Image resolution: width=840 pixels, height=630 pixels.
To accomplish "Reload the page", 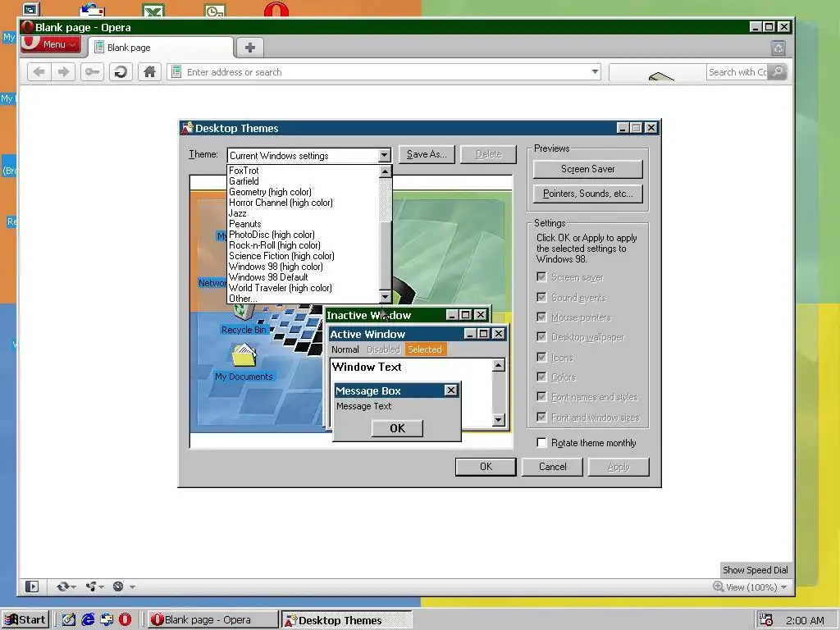I will 121,72.
